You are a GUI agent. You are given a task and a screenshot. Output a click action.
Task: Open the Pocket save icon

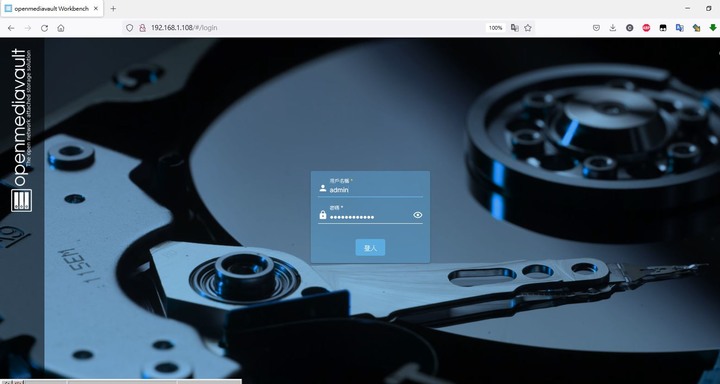[596, 28]
